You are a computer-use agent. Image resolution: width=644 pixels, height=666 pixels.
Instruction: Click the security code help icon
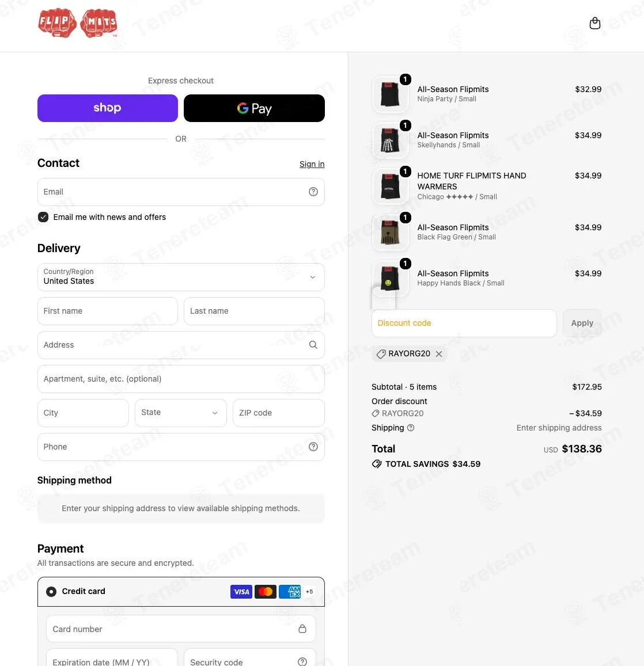(x=302, y=662)
